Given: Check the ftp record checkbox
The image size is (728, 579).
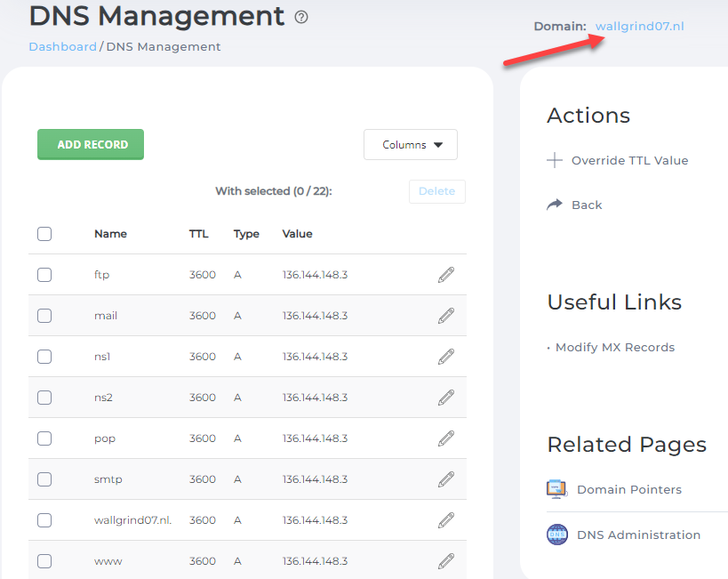Looking at the screenshot, I should pyautogui.click(x=44, y=275).
